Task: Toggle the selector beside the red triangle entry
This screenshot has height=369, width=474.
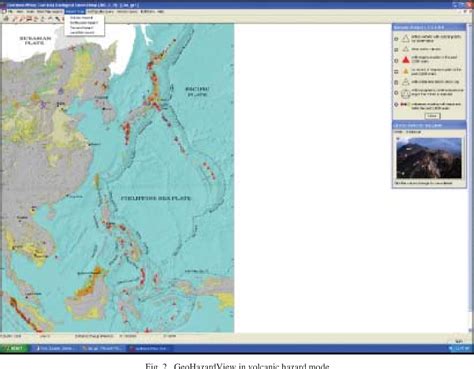Action: pyautogui.click(x=396, y=61)
